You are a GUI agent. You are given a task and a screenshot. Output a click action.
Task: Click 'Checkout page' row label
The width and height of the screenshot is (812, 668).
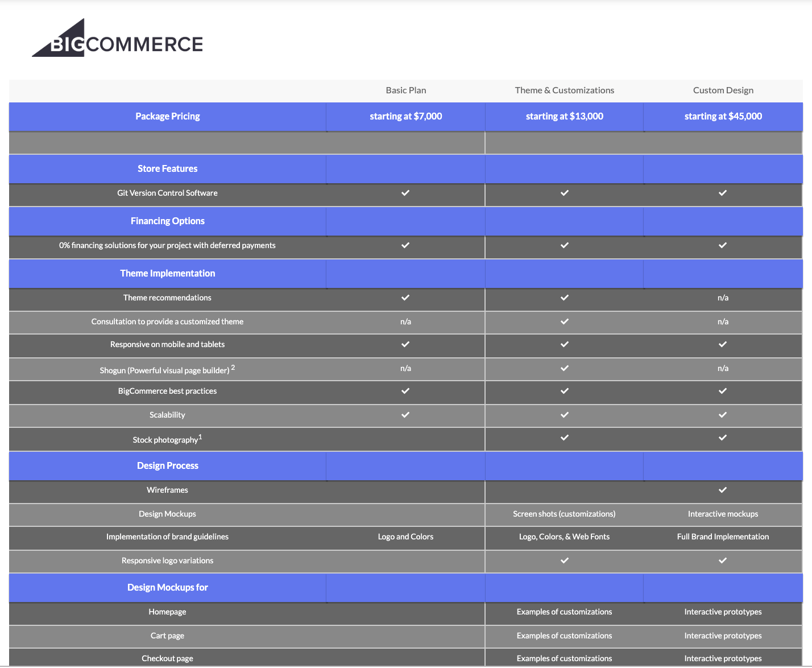[168, 658]
